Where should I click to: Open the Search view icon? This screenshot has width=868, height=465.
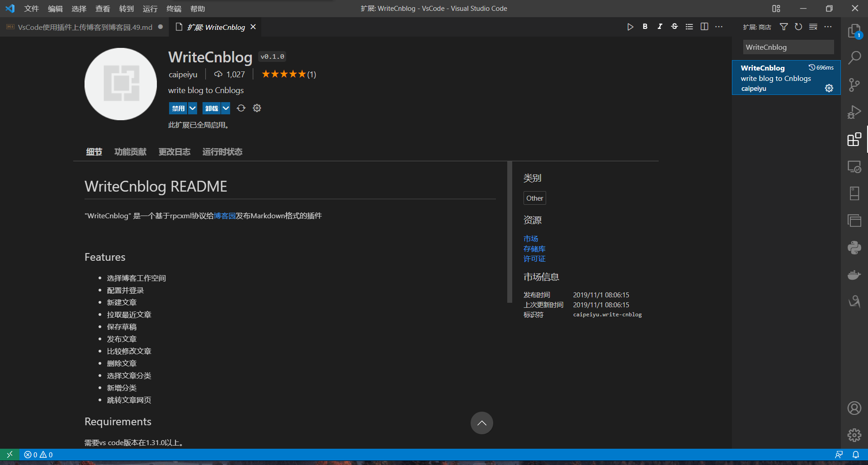pos(854,58)
